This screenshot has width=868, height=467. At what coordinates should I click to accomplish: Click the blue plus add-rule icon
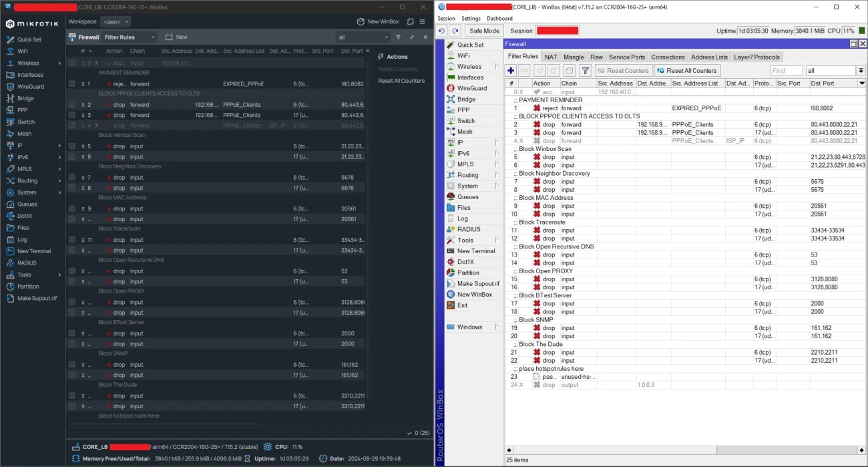coord(511,71)
